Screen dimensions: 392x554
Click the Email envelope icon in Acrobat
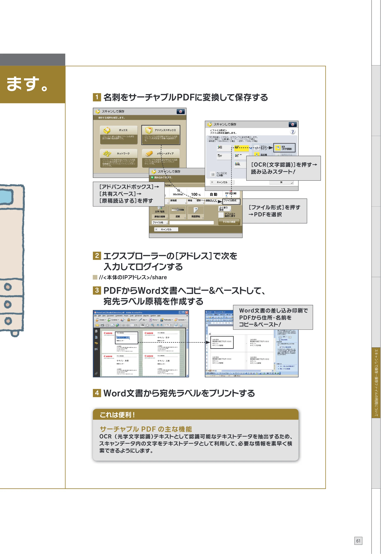(112, 325)
